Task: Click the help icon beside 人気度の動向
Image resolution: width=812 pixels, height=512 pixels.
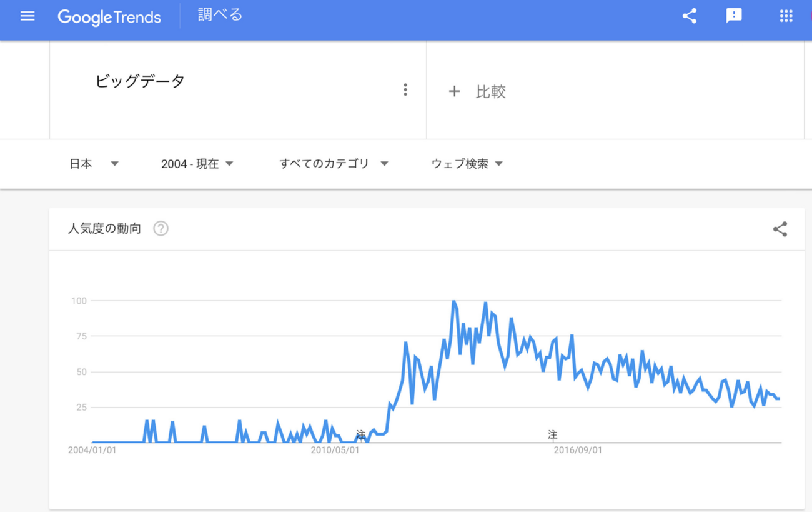Action: pos(161,229)
